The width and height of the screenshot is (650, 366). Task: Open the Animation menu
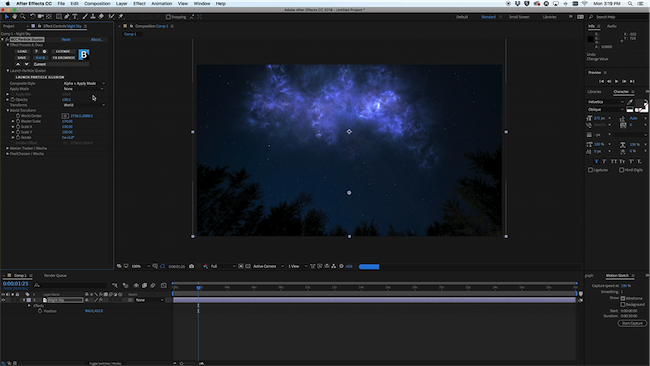click(161, 3)
